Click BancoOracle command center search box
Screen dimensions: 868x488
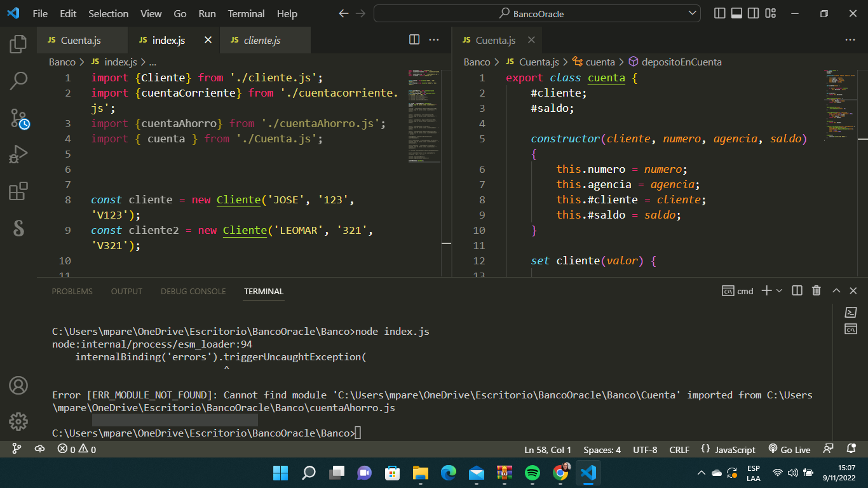click(x=537, y=13)
